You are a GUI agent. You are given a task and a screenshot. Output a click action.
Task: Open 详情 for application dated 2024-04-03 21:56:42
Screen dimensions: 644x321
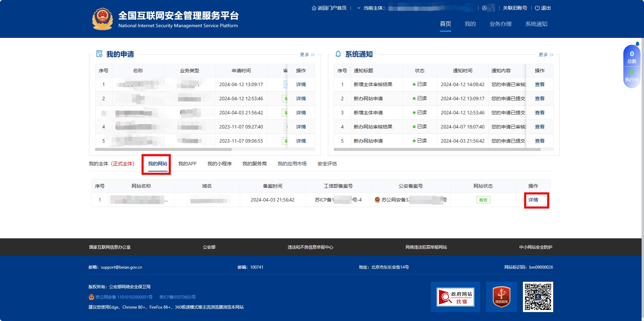(301, 113)
